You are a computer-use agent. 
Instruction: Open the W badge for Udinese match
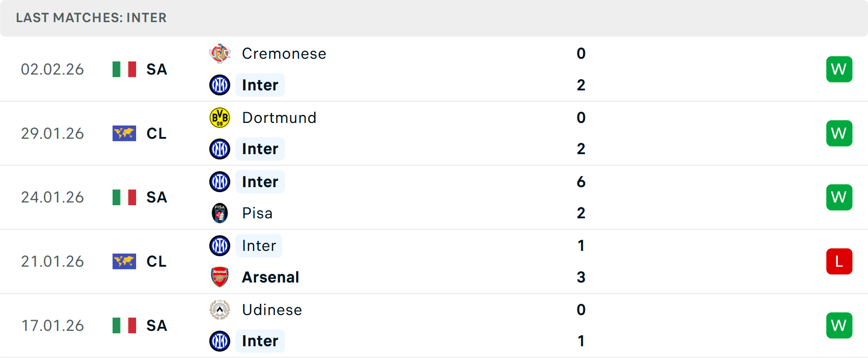pos(839,325)
